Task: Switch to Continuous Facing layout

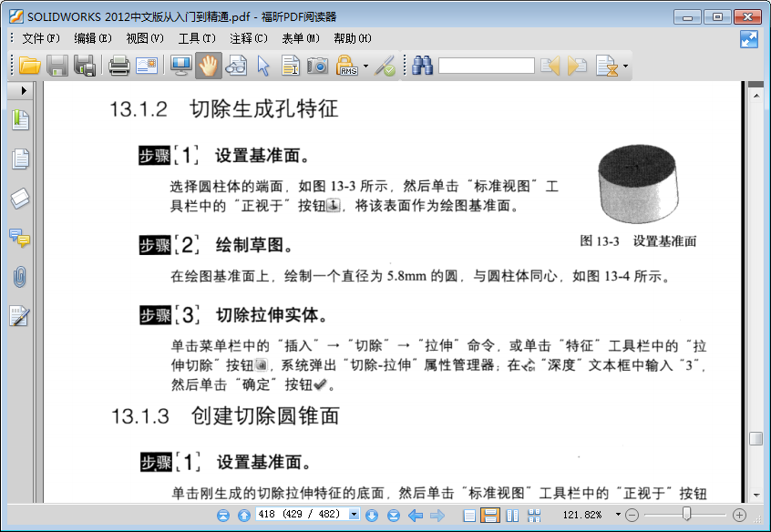Action: (x=534, y=516)
